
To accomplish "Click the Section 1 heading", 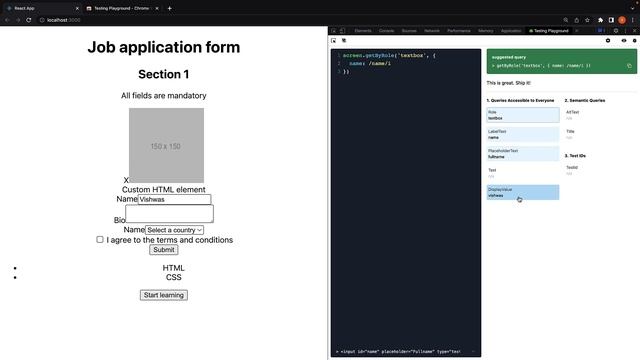I will tap(164, 74).
